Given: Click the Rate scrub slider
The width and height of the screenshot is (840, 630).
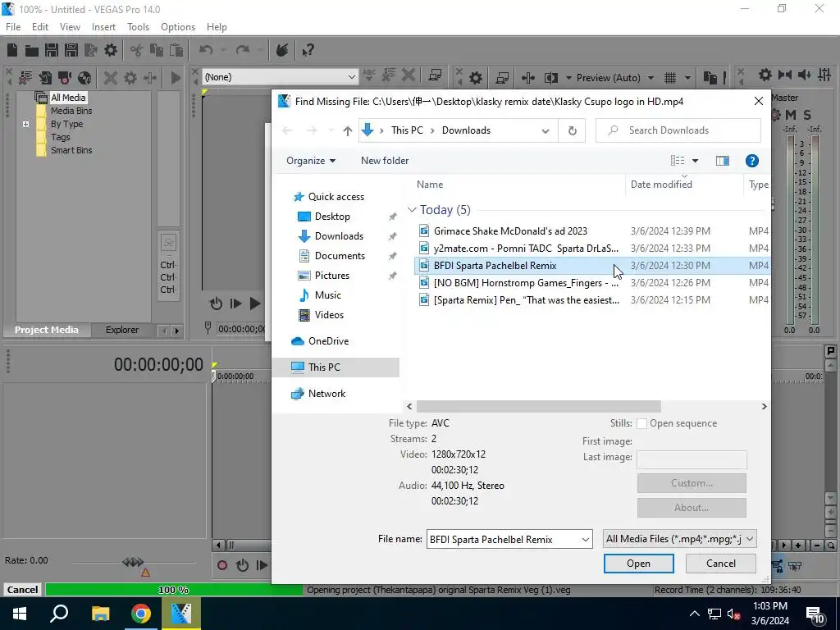Looking at the screenshot, I should click(x=134, y=563).
